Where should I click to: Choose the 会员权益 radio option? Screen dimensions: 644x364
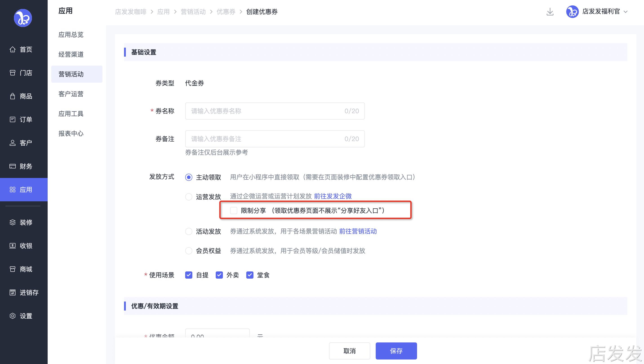(189, 251)
